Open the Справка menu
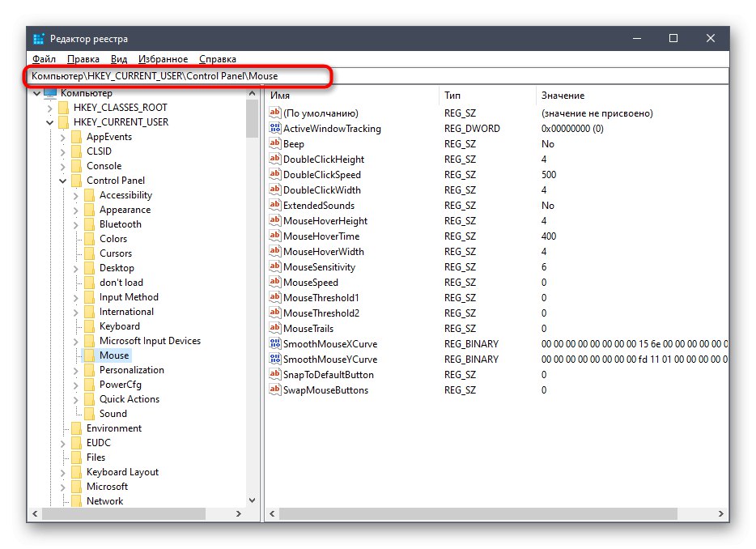The height and width of the screenshot is (549, 756). [x=218, y=59]
